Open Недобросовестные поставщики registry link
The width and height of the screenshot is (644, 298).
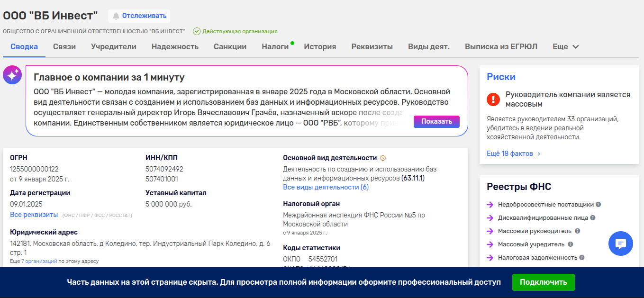click(545, 205)
